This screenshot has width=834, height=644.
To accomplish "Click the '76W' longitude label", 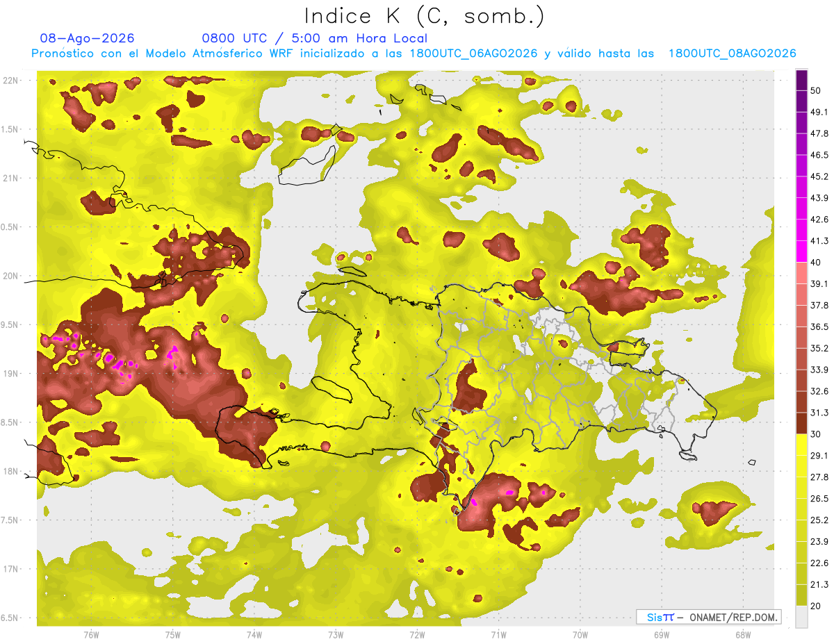I will coord(91,635).
